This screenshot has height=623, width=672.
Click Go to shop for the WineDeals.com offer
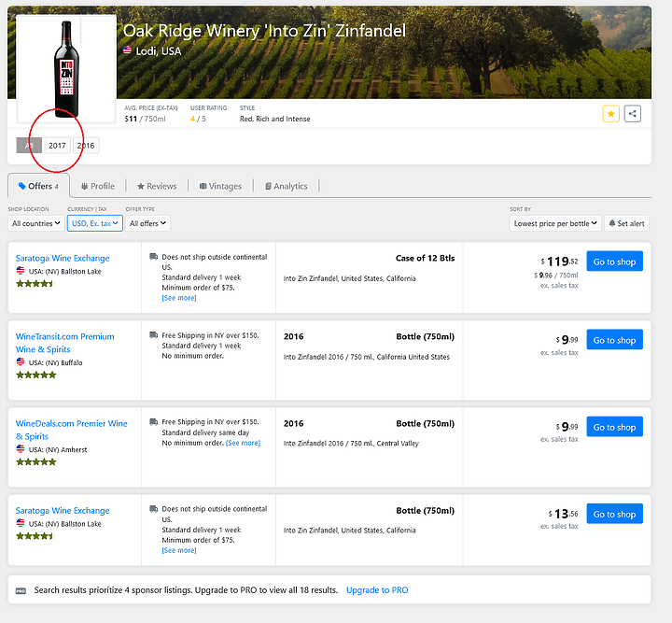click(x=614, y=427)
